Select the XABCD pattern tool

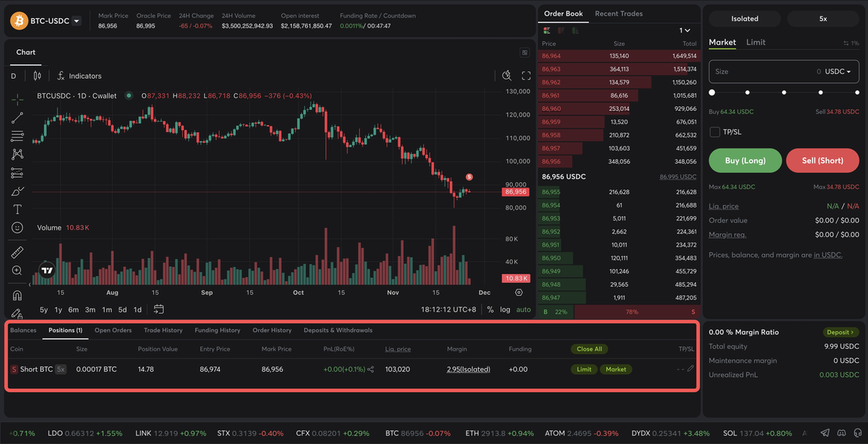pos(17,154)
